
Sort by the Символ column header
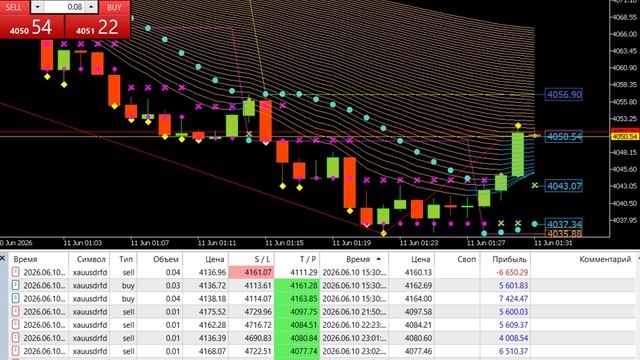tap(91, 259)
